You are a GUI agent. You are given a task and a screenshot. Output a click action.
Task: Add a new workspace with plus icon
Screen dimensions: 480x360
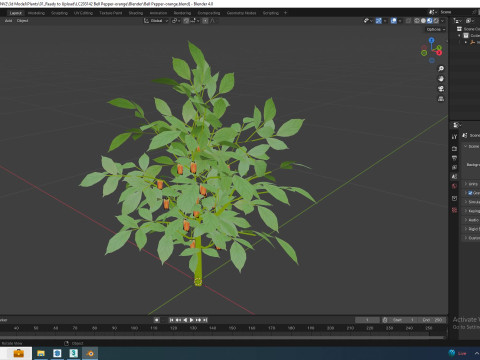coord(285,13)
